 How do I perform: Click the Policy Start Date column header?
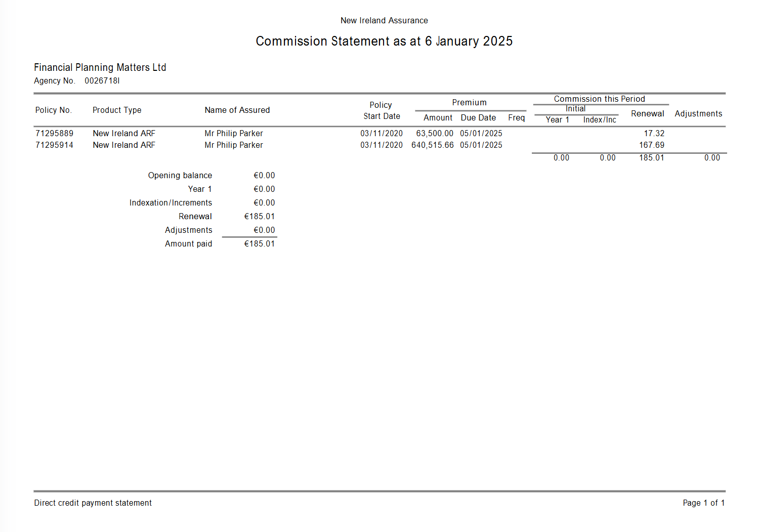382,110
